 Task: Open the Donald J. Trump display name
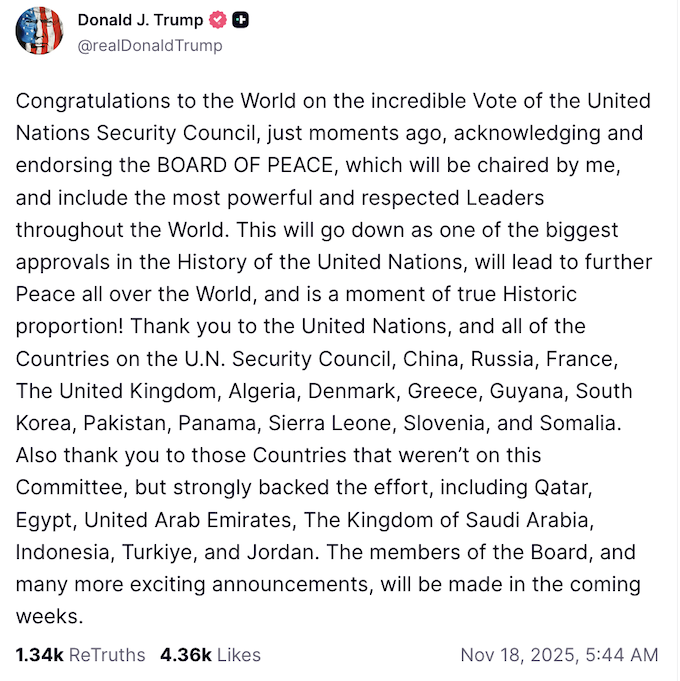(140, 20)
